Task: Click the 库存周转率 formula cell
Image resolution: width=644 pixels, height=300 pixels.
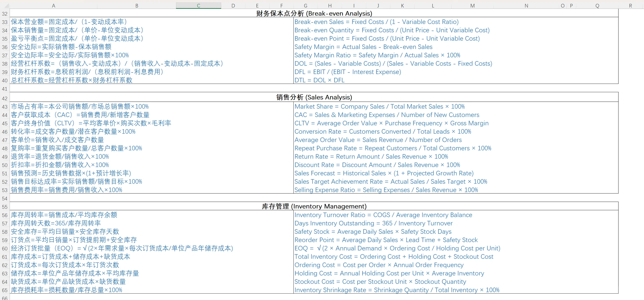Action: pos(64,215)
